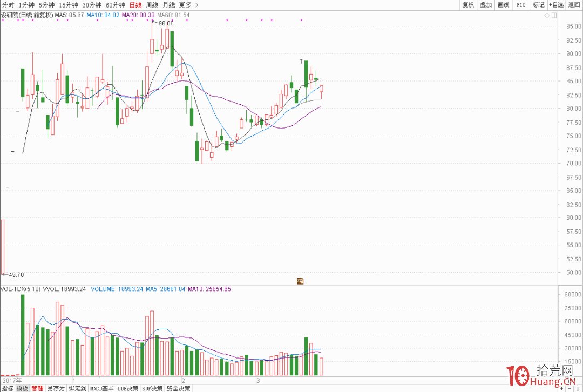
Task: Click the arrow beside 更多
Action: 197,5
